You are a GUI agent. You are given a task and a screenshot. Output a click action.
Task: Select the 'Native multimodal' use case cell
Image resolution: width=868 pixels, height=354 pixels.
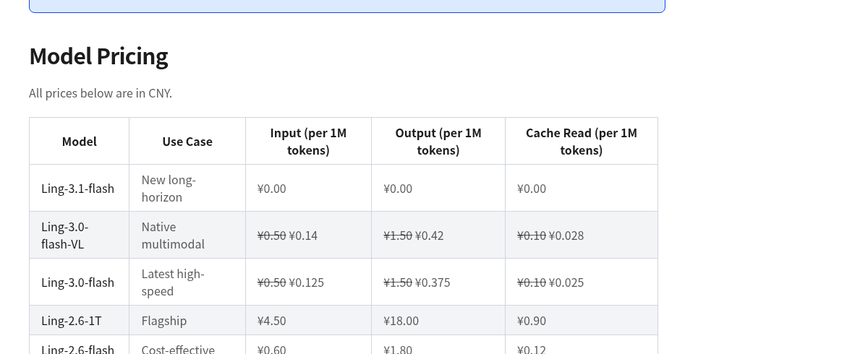tap(187, 236)
